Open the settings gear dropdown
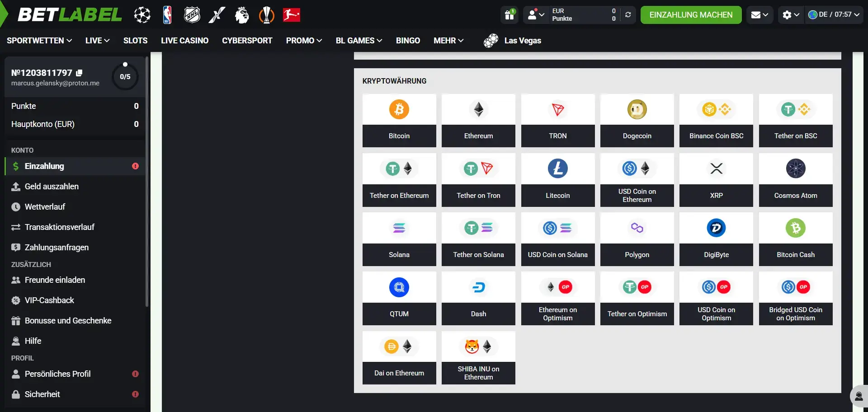868x412 pixels. pos(791,15)
